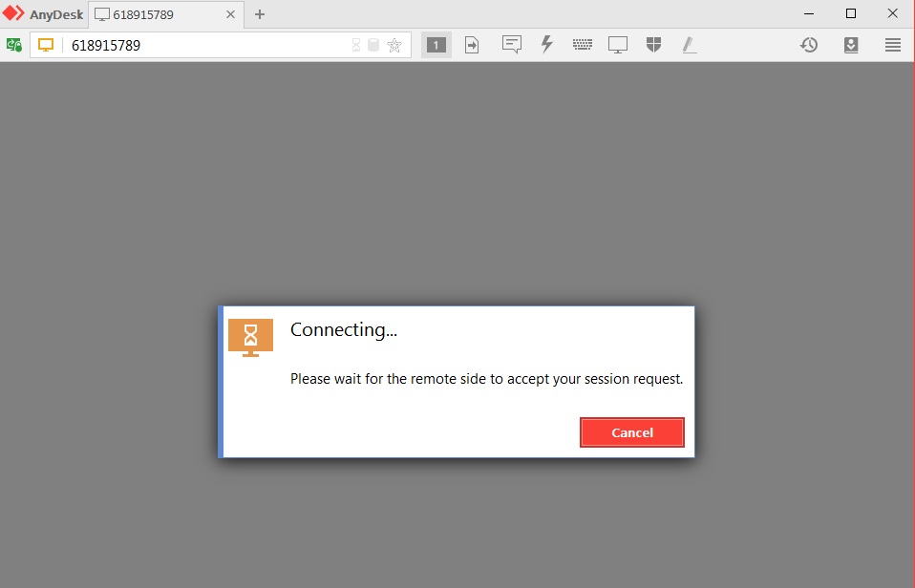The width and height of the screenshot is (915, 588).
Task: Open the permissions shield icon
Action: [x=652, y=44]
